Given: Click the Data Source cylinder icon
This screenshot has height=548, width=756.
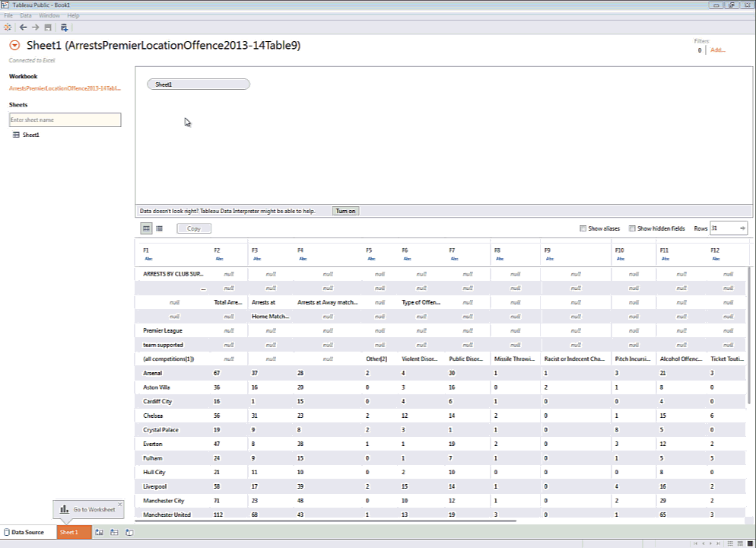Looking at the screenshot, I should [x=7, y=532].
